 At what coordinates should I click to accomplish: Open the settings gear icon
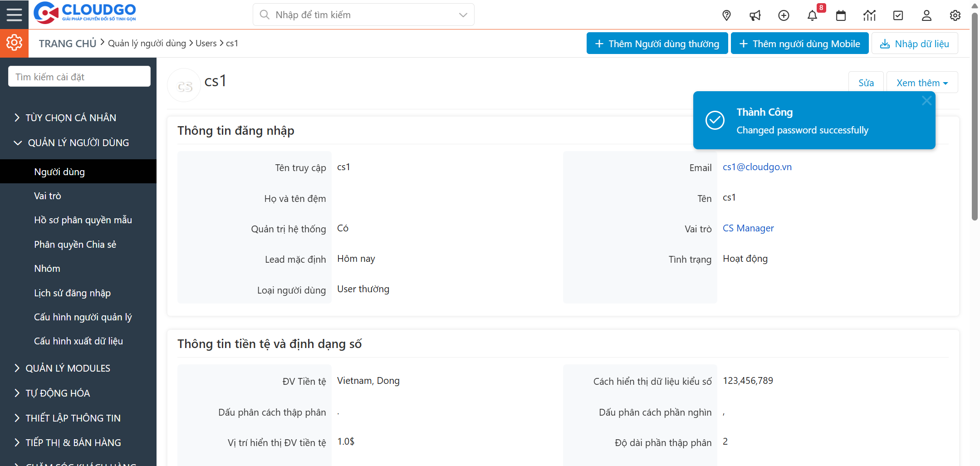955,15
